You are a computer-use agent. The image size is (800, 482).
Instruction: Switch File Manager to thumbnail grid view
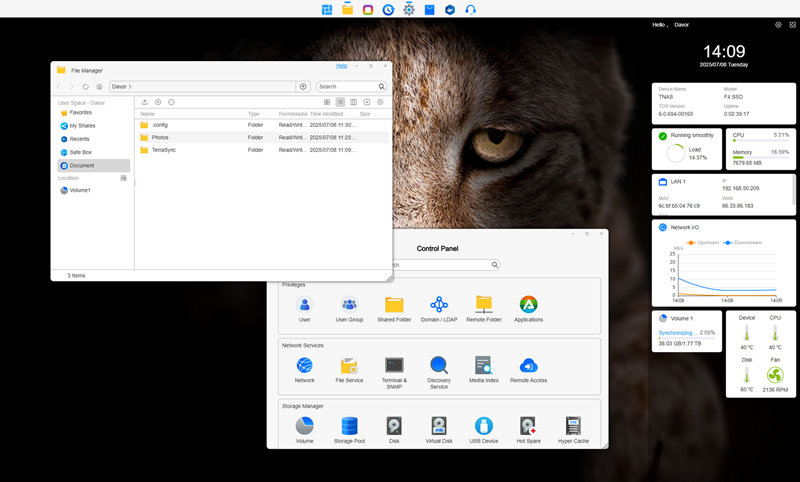pos(327,102)
